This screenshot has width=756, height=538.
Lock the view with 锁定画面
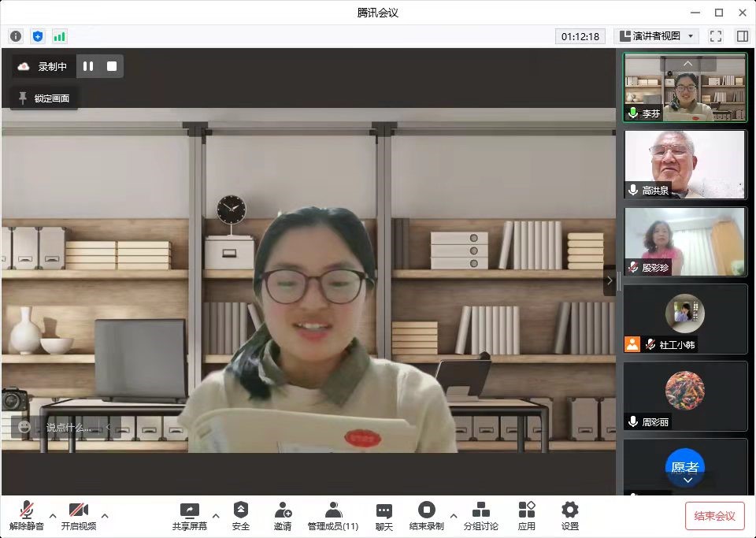[44, 98]
